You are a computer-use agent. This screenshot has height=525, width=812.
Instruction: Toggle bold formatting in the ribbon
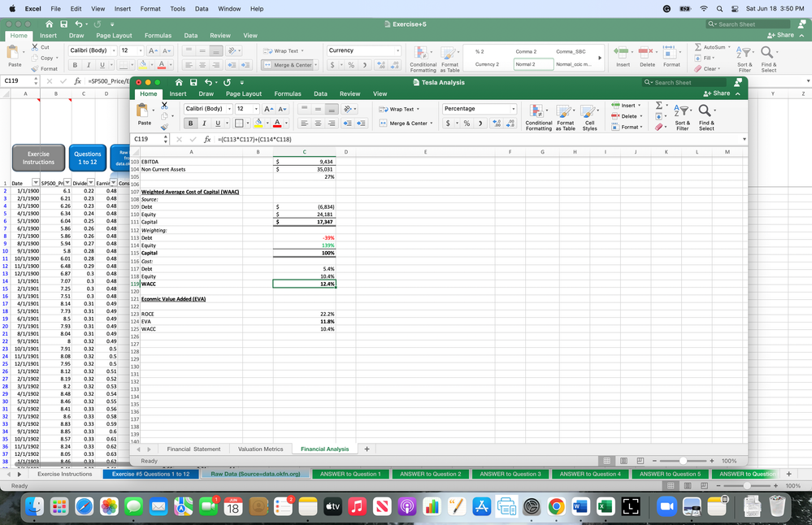pyautogui.click(x=189, y=122)
